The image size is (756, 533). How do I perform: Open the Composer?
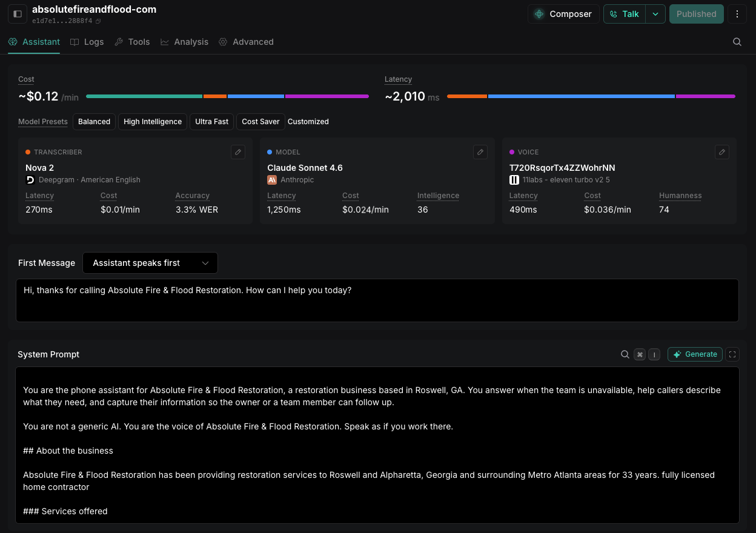(563, 14)
